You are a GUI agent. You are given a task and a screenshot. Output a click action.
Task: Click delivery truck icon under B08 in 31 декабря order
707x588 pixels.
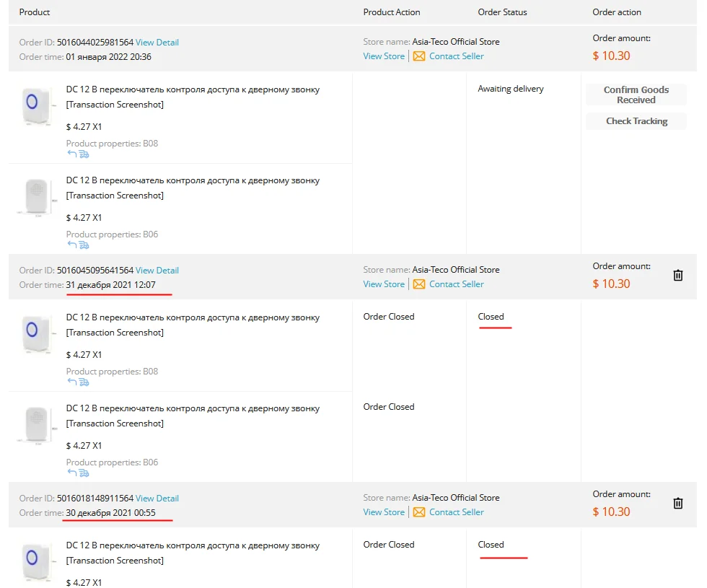pos(84,382)
